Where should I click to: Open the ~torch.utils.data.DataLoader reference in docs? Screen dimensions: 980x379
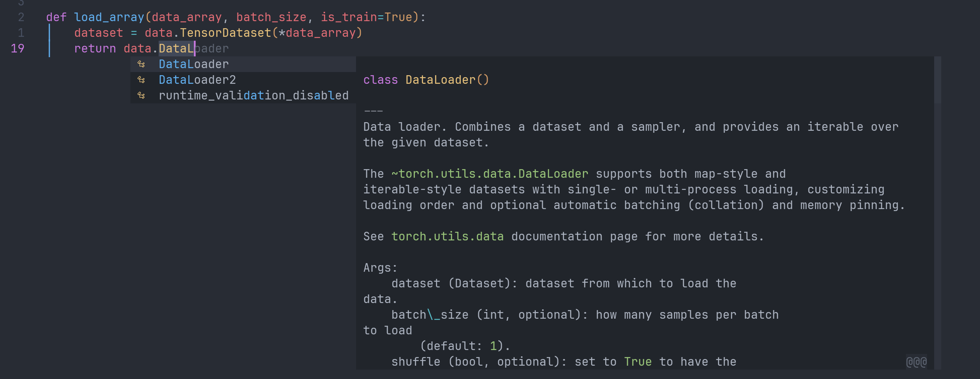click(490, 174)
